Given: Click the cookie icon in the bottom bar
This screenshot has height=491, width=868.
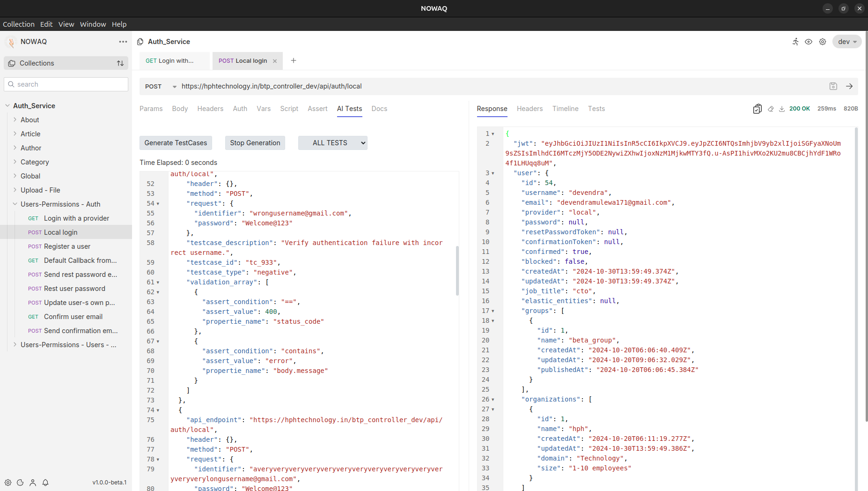Looking at the screenshot, I should point(20,483).
